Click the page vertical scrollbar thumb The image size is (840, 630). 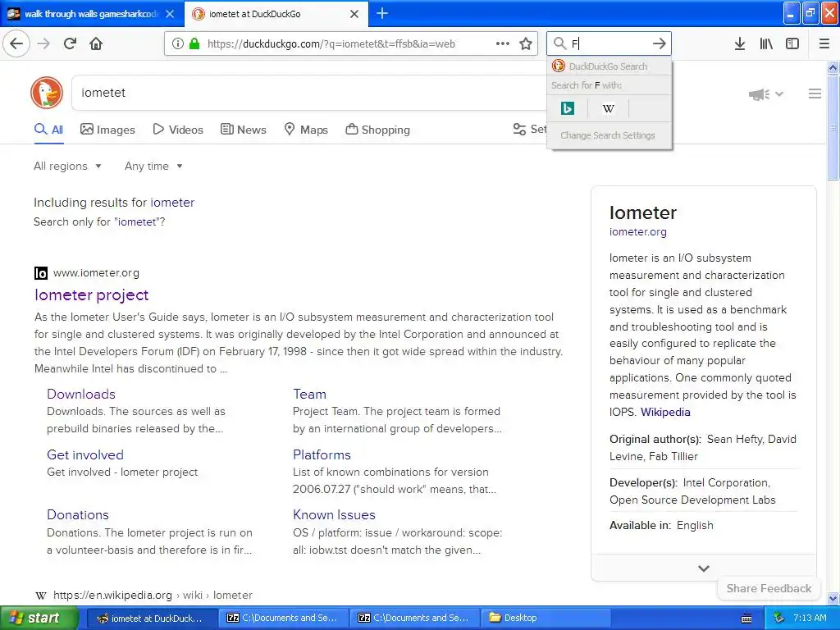coord(833,127)
